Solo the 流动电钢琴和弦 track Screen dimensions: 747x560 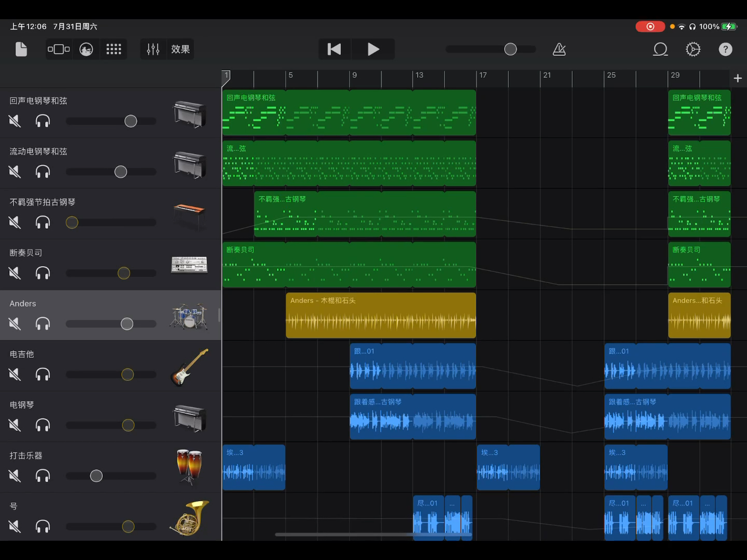point(43,172)
